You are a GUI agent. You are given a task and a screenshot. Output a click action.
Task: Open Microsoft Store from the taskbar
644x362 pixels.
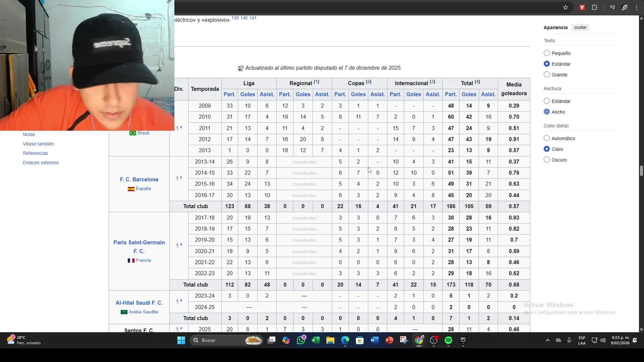[360, 340]
